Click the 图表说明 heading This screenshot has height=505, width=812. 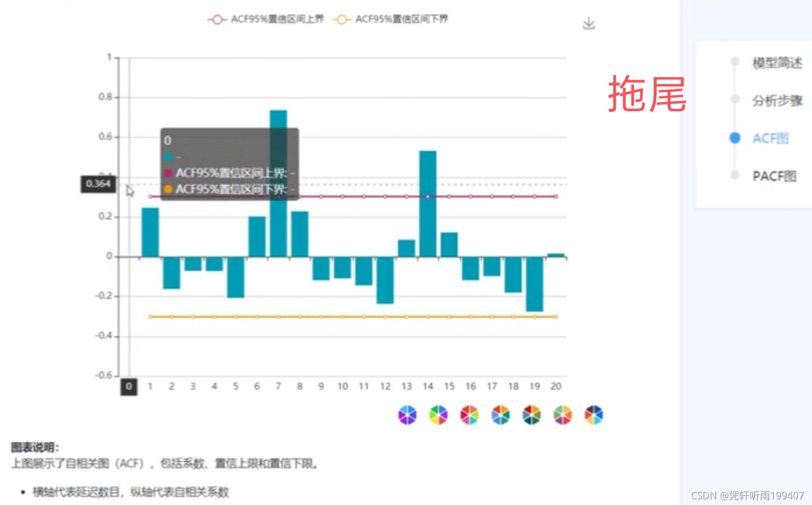pos(35,447)
